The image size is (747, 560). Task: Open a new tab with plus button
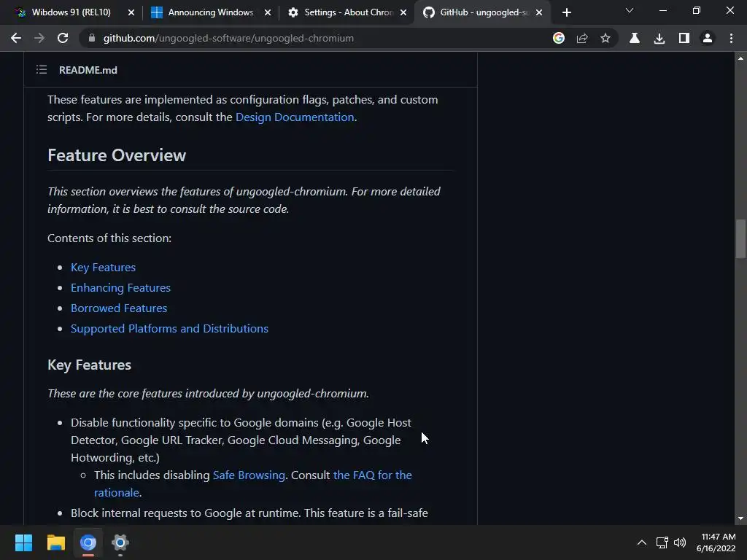(566, 12)
